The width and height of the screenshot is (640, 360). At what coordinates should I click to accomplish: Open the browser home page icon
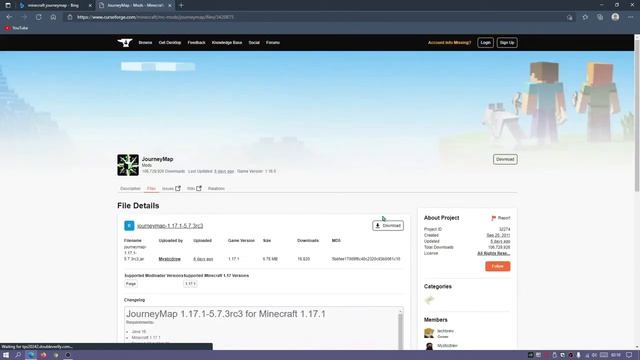point(53,17)
